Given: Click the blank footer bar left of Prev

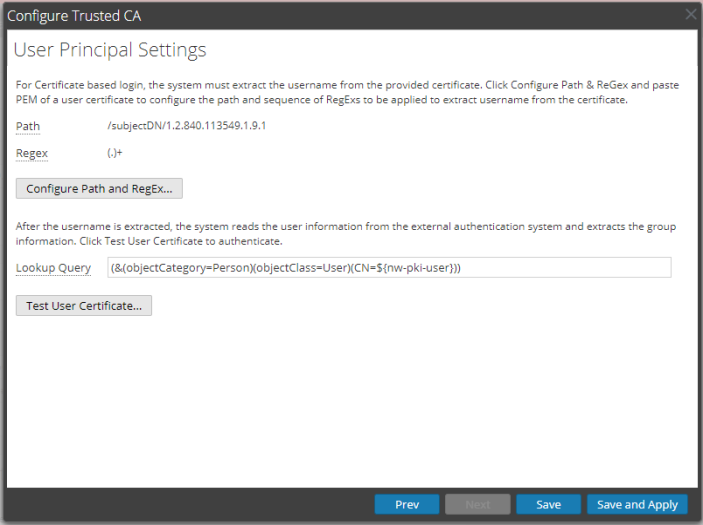Looking at the screenshot, I should (190, 504).
